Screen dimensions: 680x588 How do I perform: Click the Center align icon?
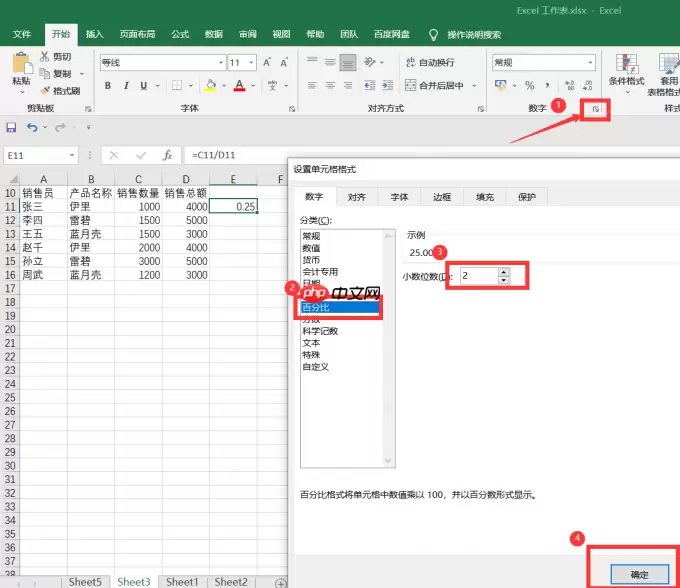330,85
